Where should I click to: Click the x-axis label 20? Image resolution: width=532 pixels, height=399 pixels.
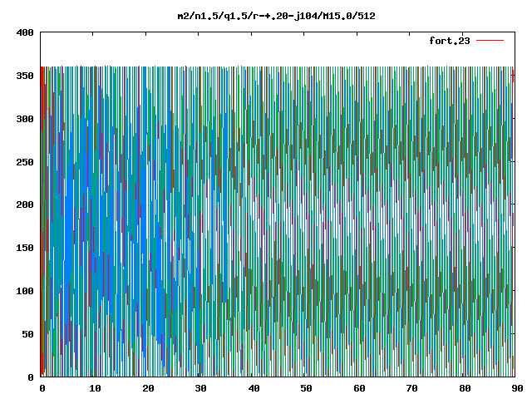(148, 388)
